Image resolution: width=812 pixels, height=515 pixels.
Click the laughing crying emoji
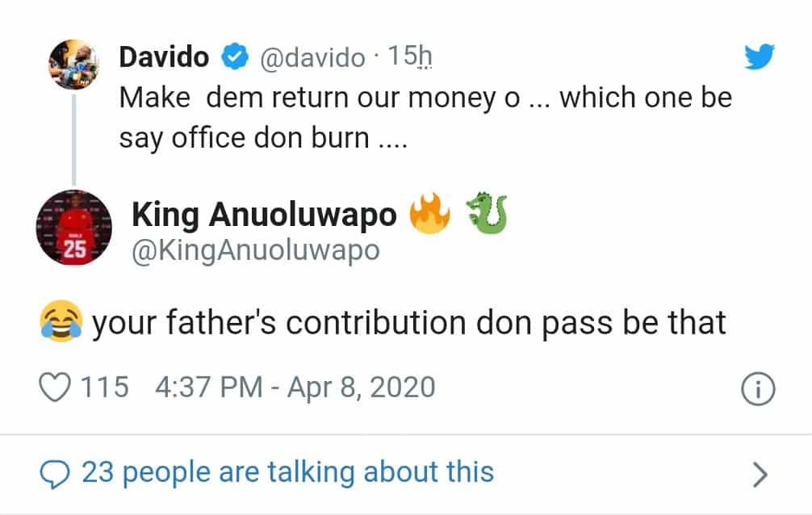[60, 323]
